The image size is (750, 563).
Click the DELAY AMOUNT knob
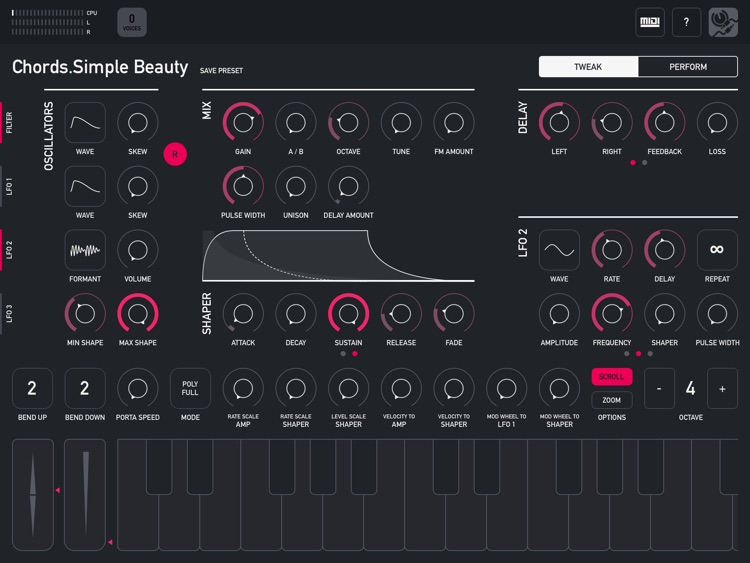pyautogui.click(x=348, y=186)
